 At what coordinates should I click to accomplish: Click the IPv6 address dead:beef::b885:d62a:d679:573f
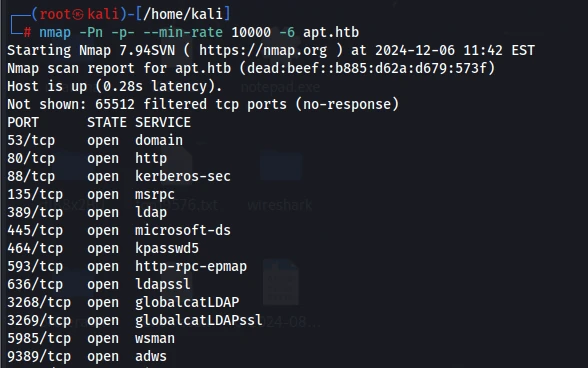point(367,68)
